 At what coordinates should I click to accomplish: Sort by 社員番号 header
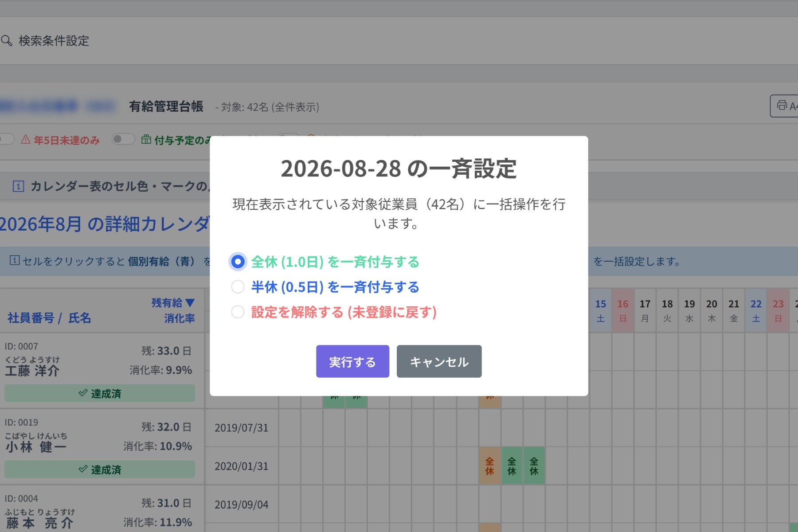[31, 318]
